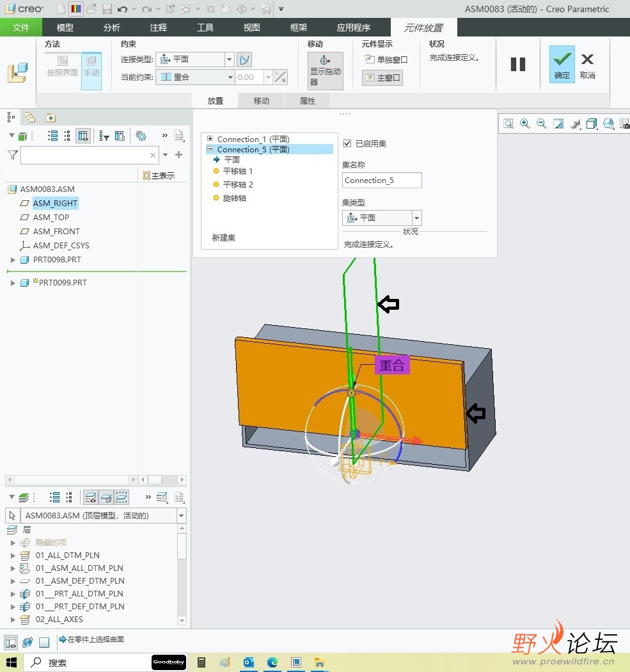Switch to the 模型 ribbon tab
630x672 pixels.
[65, 28]
